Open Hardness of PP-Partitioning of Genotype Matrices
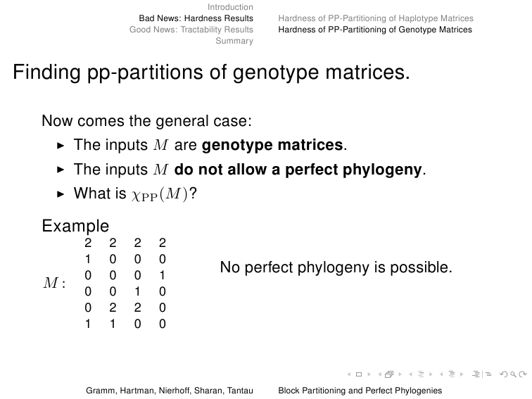Viewport: 532px width, 399px height. (375, 30)
